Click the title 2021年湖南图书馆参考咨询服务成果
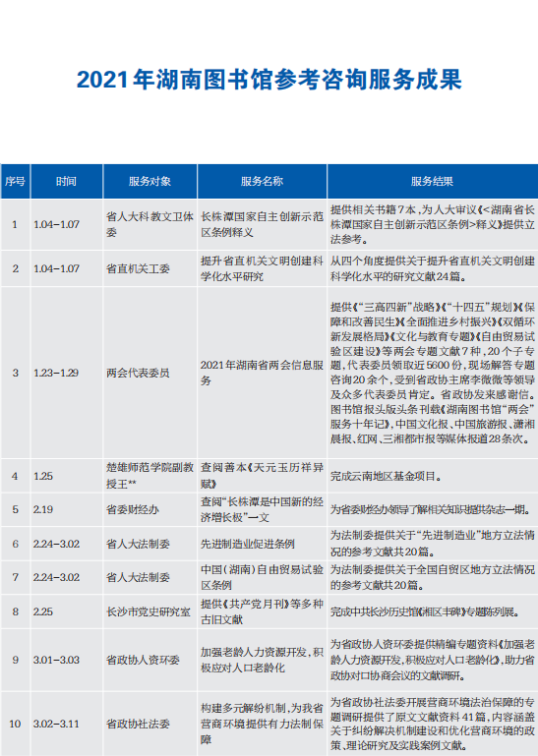This screenshot has width=538, height=756. (269, 80)
